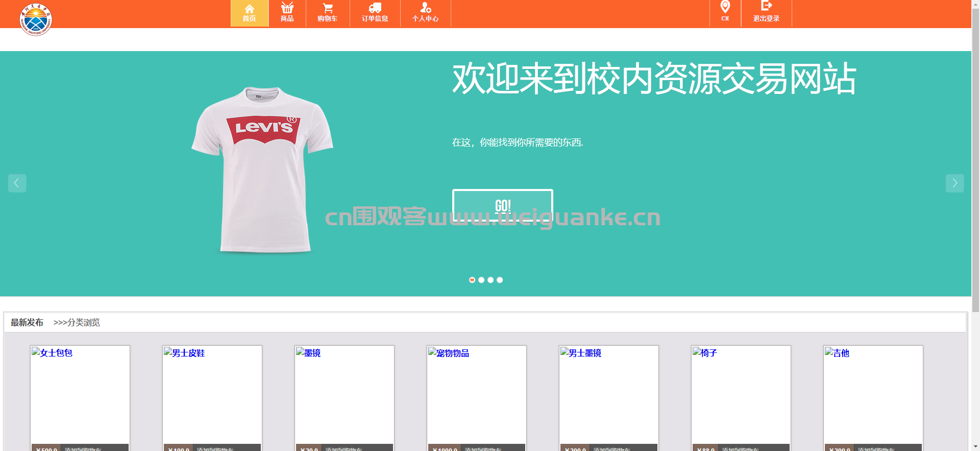Open the 男士皮鞋 product image

[212, 395]
